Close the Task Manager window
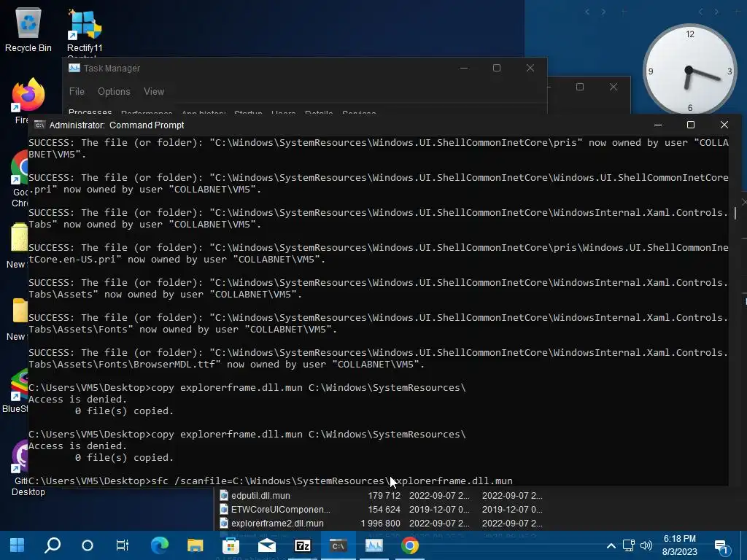 tap(530, 68)
